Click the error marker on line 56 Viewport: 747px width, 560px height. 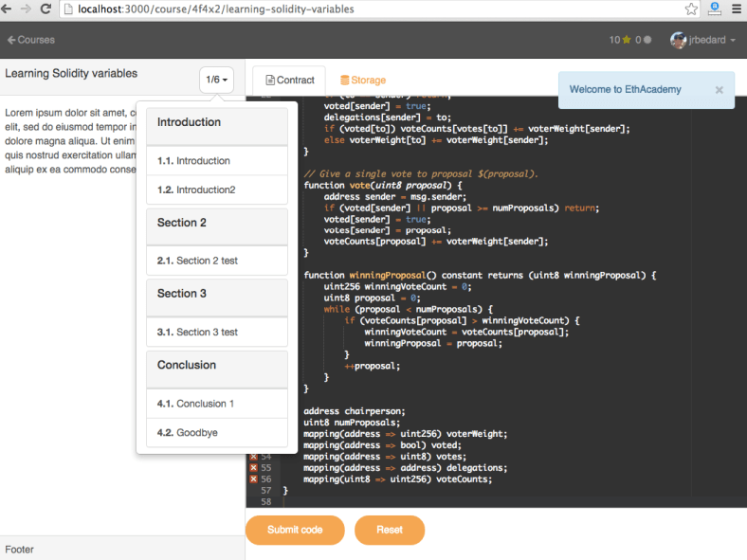[x=253, y=479]
